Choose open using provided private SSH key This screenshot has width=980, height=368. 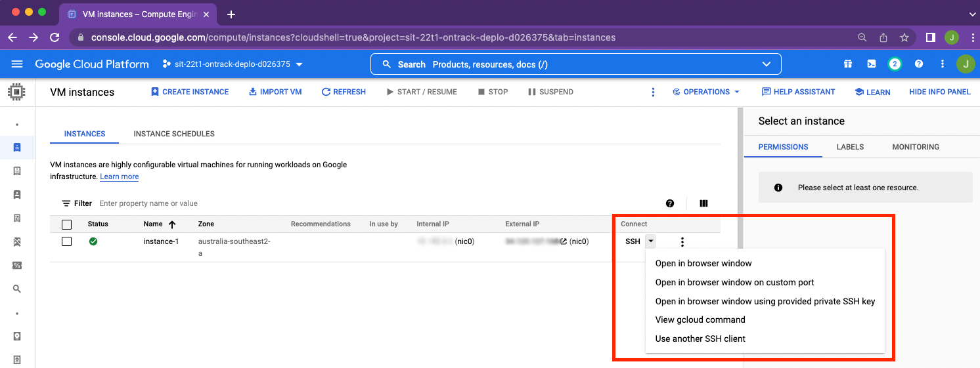coord(765,302)
